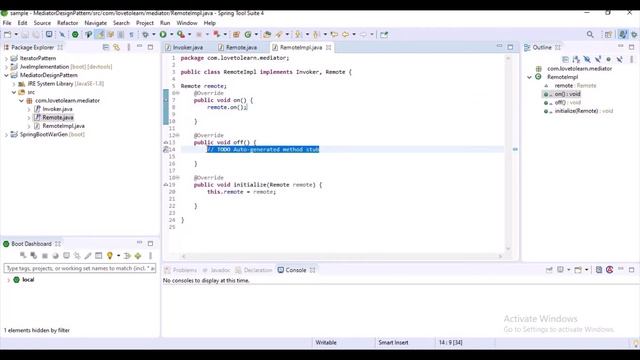Open the Refactor menu
This screenshot has height=360, width=640.
click(x=67, y=23)
